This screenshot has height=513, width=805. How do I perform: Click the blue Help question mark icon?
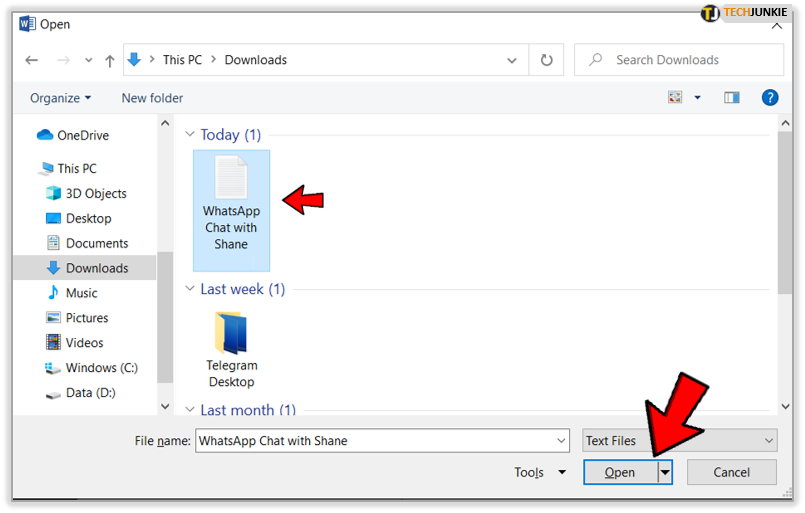coord(769,98)
